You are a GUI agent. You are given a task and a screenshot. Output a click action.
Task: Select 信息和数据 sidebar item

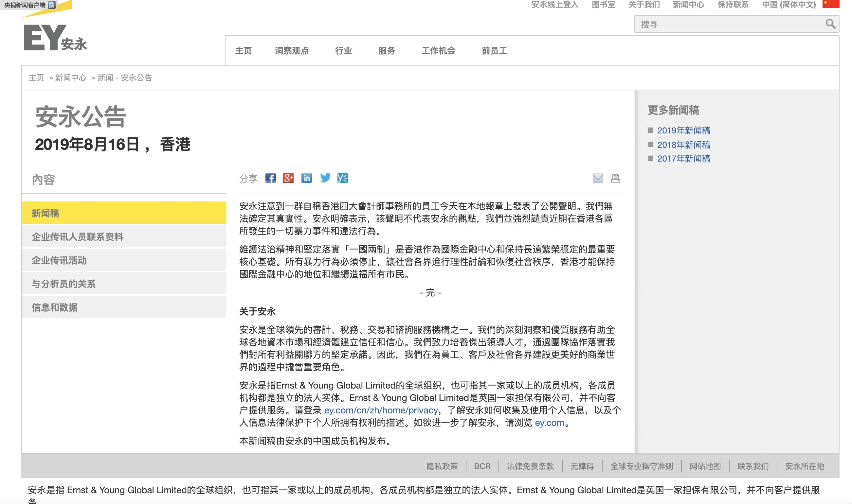tap(124, 307)
